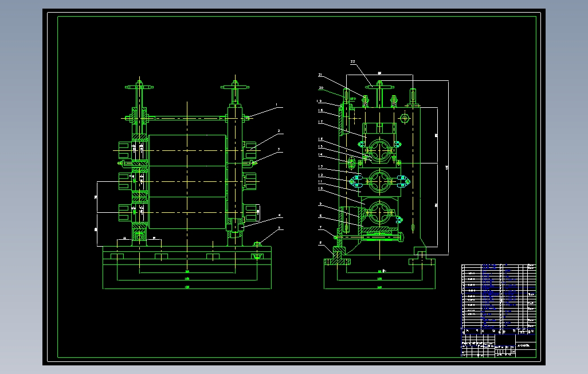
Task: Click the part callout number 22
Action: coord(353,61)
